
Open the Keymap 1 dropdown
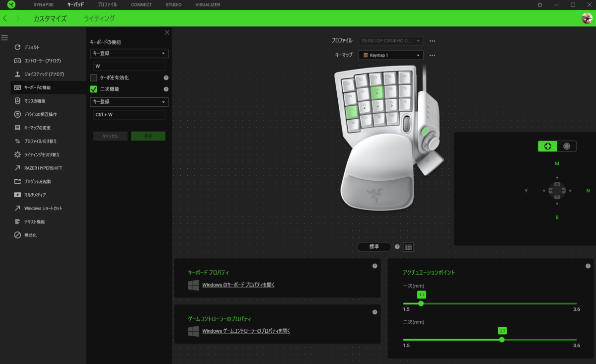(391, 55)
